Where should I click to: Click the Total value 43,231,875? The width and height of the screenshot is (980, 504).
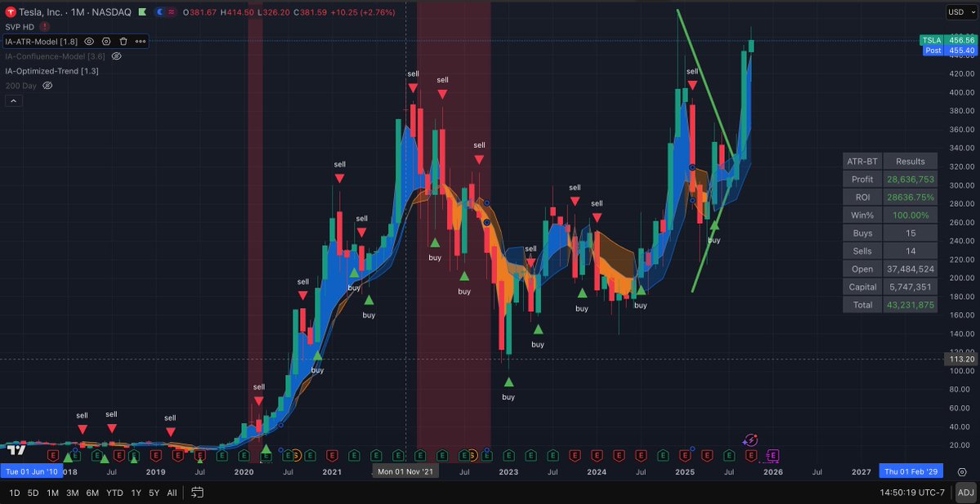coord(910,305)
